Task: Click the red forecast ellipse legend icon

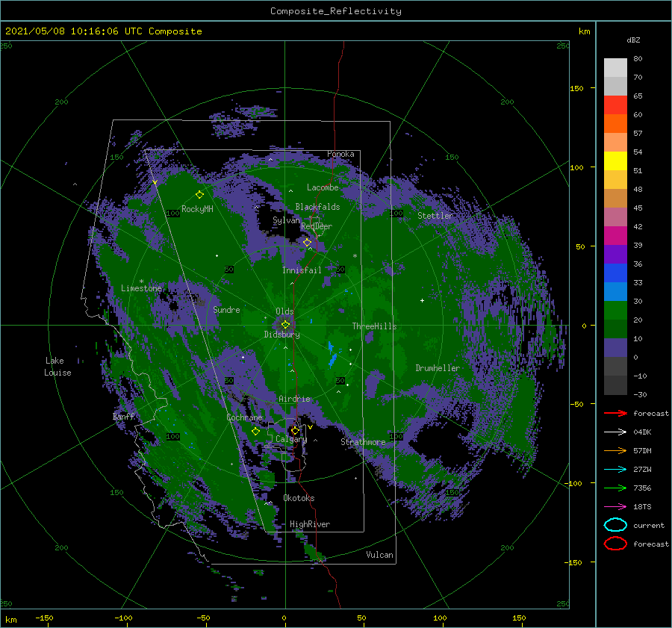Action: pos(615,544)
